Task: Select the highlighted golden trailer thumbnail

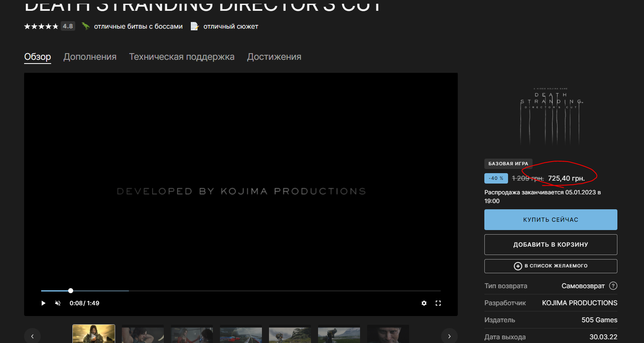Action: 94,334
